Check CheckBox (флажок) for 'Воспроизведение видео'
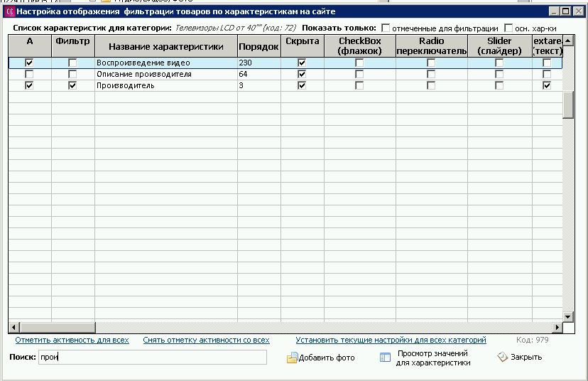This screenshot has height=381, width=588. pyautogui.click(x=359, y=63)
